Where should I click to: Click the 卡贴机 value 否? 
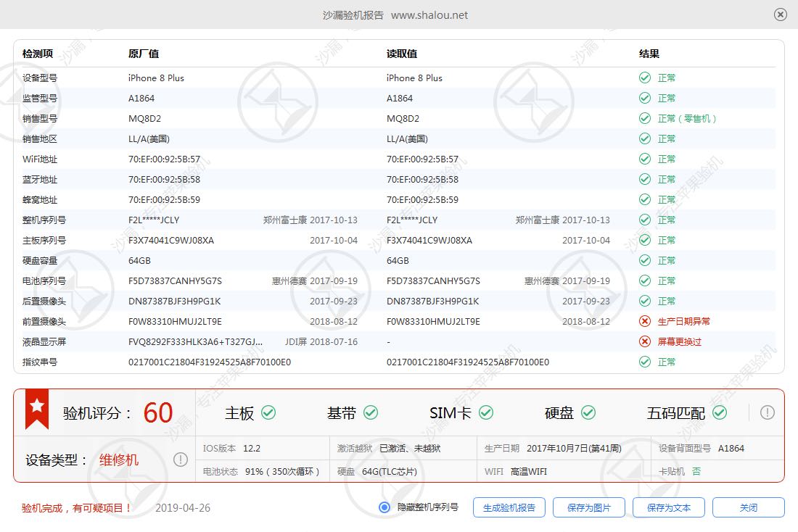[696, 471]
